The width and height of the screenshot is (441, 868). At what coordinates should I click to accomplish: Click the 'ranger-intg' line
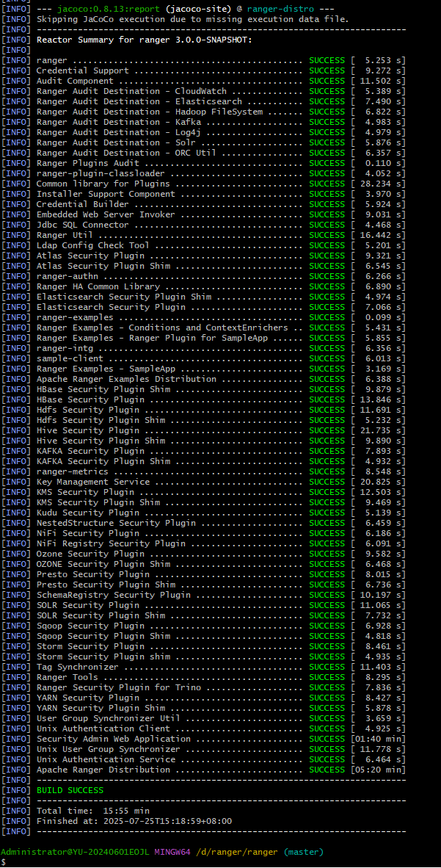coord(204,347)
